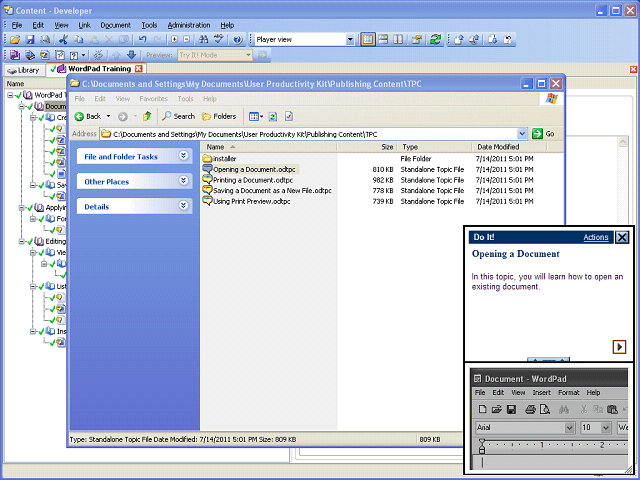Image resolution: width=640 pixels, height=480 pixels.
Task: Click the expand-all plus icon in Developer toolbar
Action: tap(175, 40)
